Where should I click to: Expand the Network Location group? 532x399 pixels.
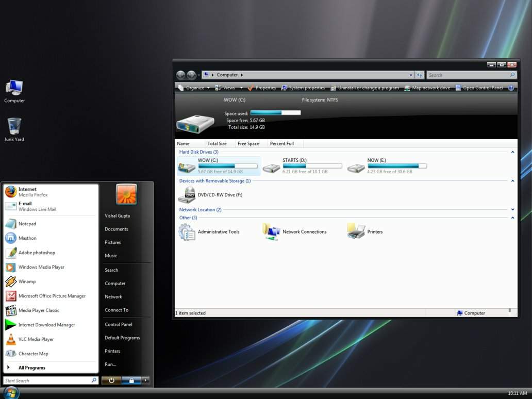[x=512, y=210]
